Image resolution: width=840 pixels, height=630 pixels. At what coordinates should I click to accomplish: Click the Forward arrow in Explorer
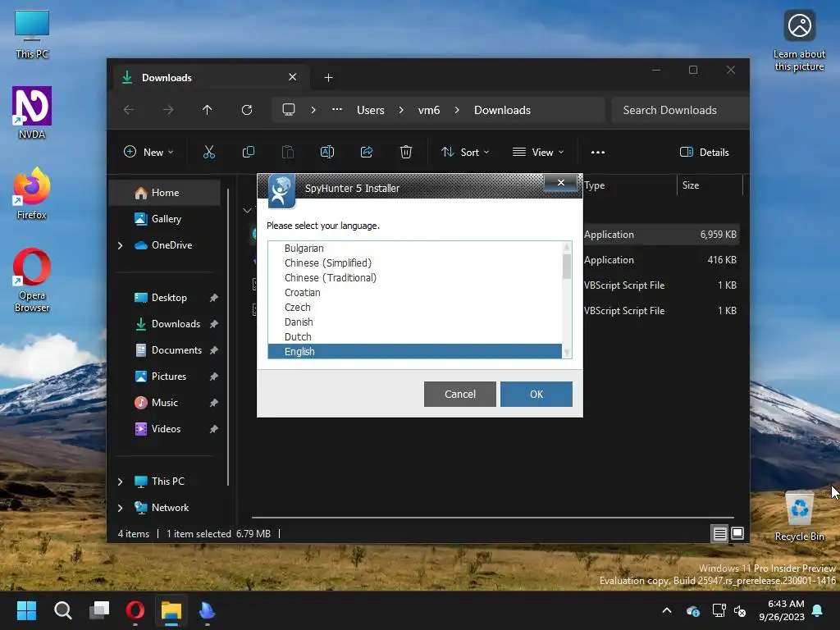point(168,110)
